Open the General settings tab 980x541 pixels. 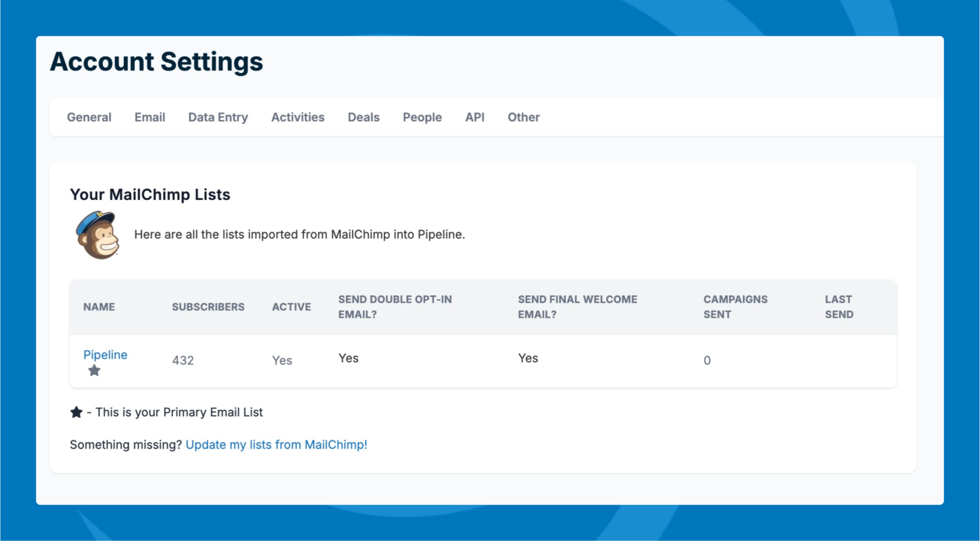click(x=89, y=117)
